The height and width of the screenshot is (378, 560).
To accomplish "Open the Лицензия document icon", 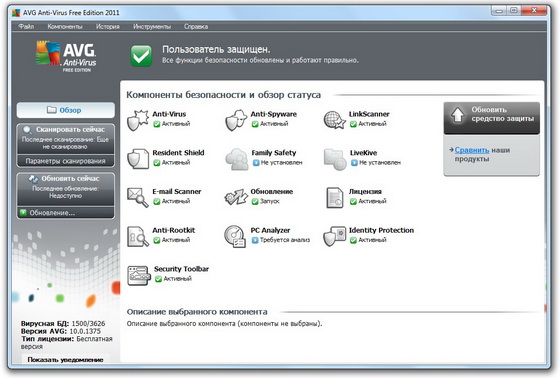I will (335, 198).
